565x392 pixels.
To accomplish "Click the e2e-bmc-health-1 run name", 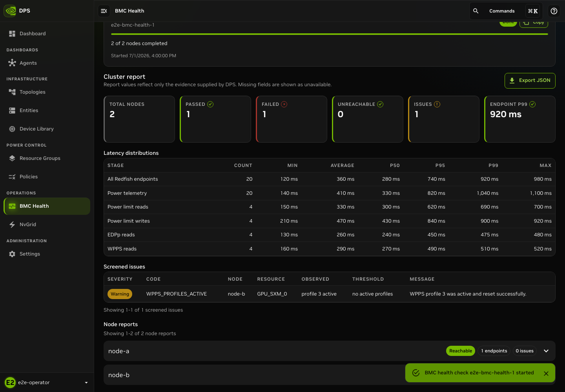I will (x=133, y=25).
